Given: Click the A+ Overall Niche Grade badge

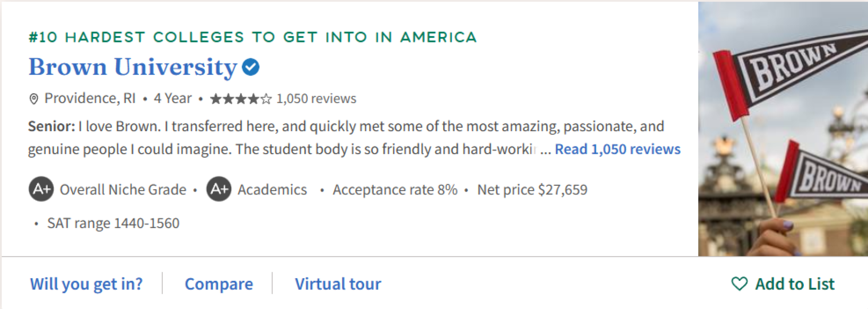Looking at the screenshot, I should click(x=41, y=189).
